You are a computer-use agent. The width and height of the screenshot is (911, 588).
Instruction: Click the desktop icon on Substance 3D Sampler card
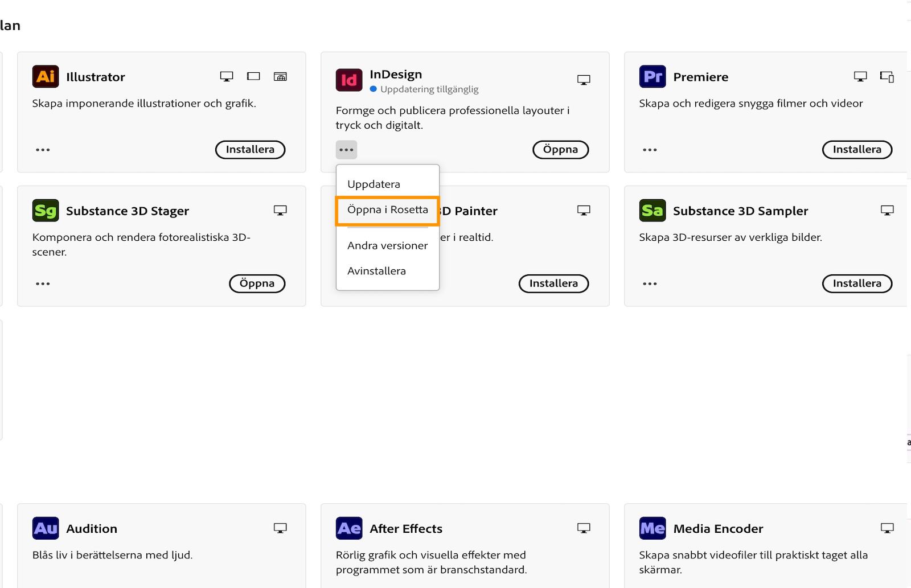(887, 211)
